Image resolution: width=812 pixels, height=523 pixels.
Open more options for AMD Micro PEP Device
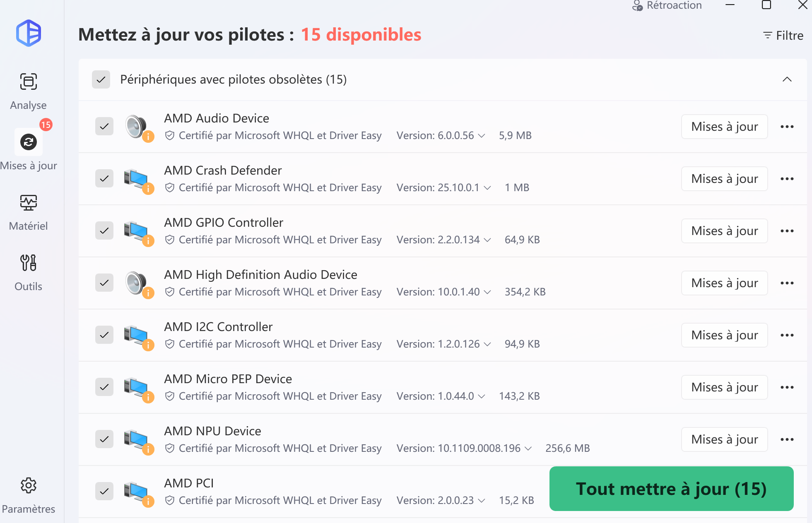787,387
